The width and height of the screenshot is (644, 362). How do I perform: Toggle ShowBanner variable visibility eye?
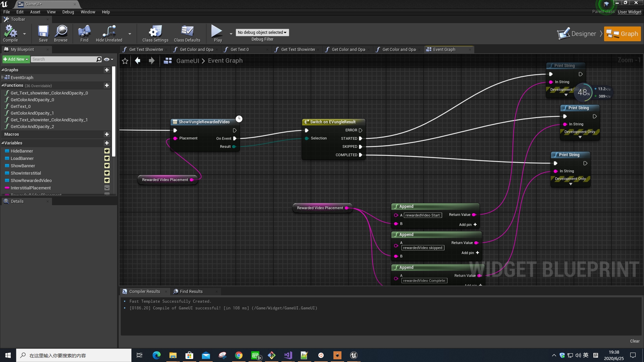(107, 166)
